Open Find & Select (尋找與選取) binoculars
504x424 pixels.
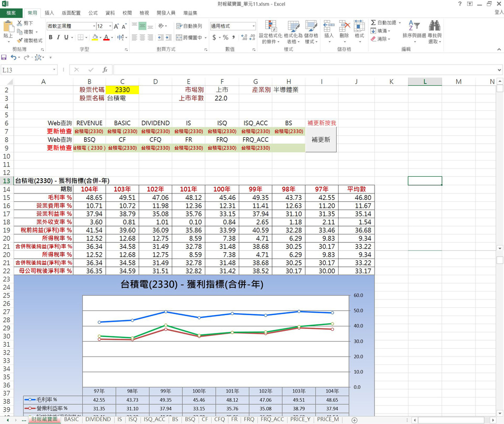tap(435, 32)
